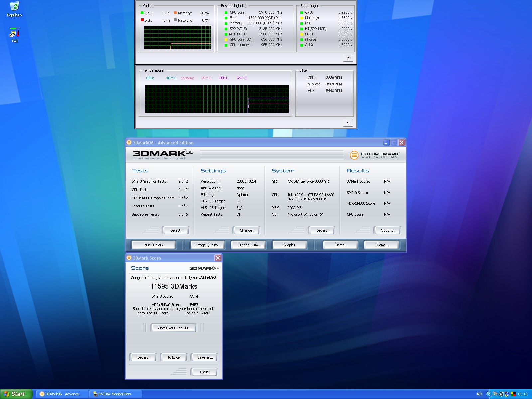Export score with To Excel button
This screenshot has width=532, height=399.
tap(174, 357)
